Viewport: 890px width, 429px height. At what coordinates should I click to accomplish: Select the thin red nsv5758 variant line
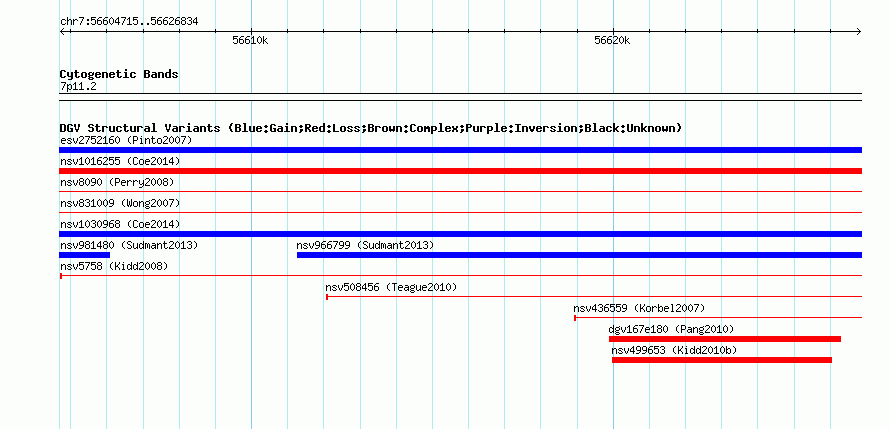(460, 276)
